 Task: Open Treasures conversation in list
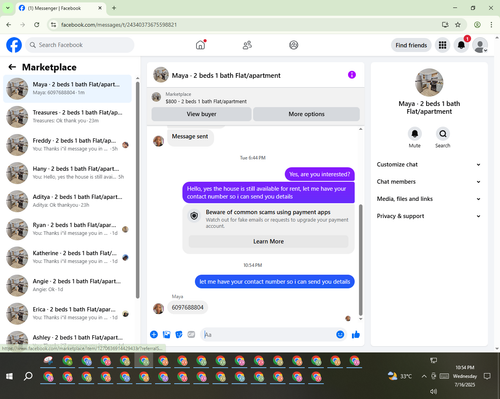(68, 117)
